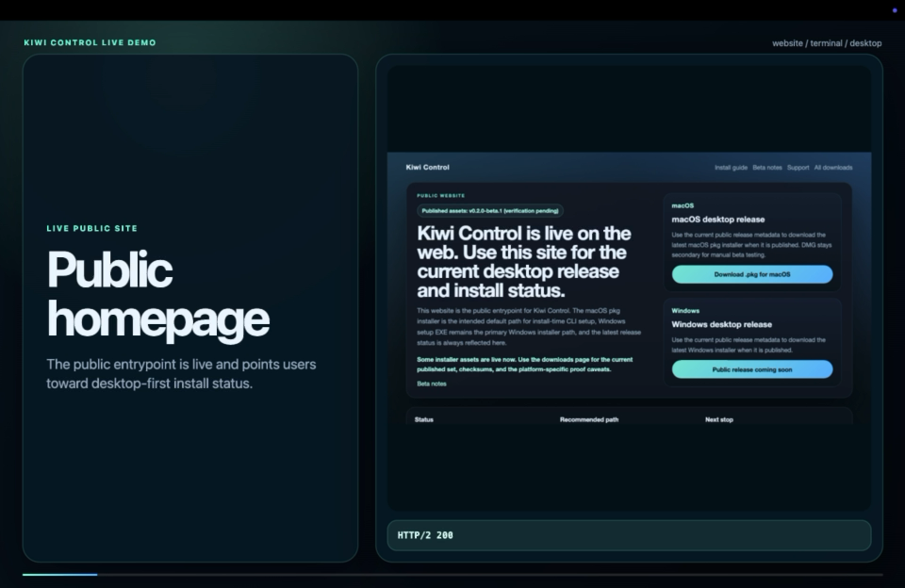Click the 'Kiwi Control is live on the web' headline
Image resolution: width=905 pixels, height=588 pixels.
coord(524,261)
